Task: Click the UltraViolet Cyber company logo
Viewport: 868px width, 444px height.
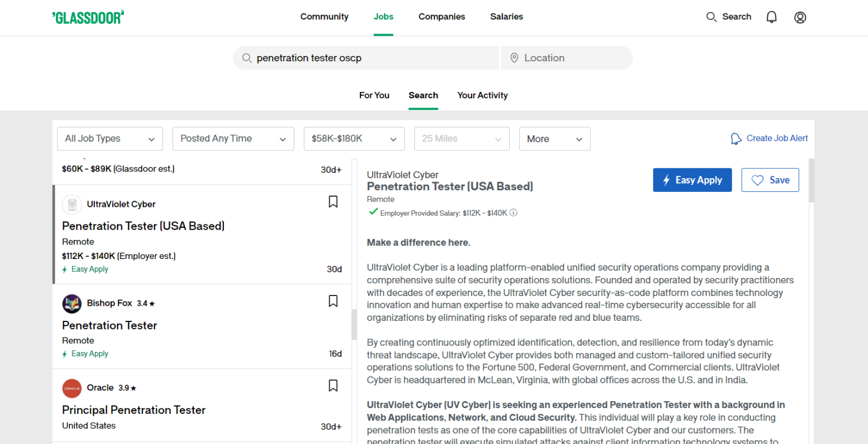Action: pos(72,204)
